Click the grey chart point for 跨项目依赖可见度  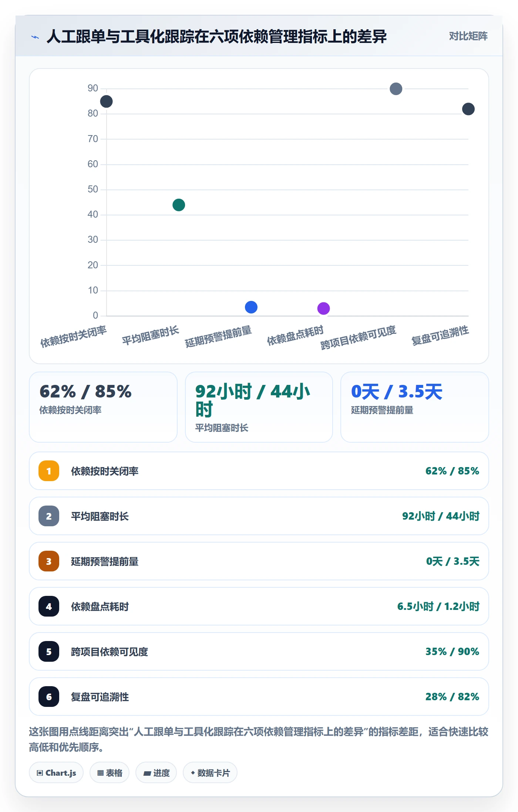coord(396,89)
